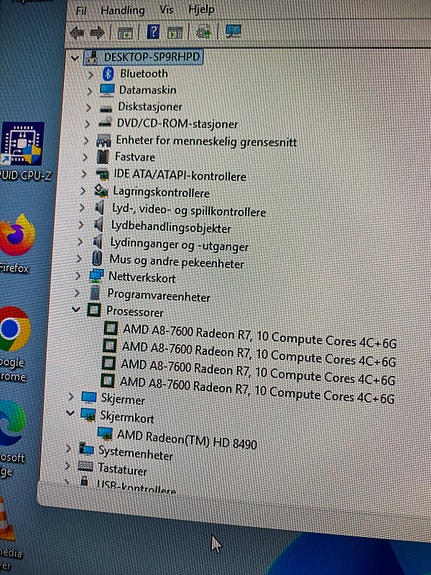Screen dimensions: 431x575
Task: Click the Update driver toolbar icon
Action: pyautogui.click(x=203, y=32)
